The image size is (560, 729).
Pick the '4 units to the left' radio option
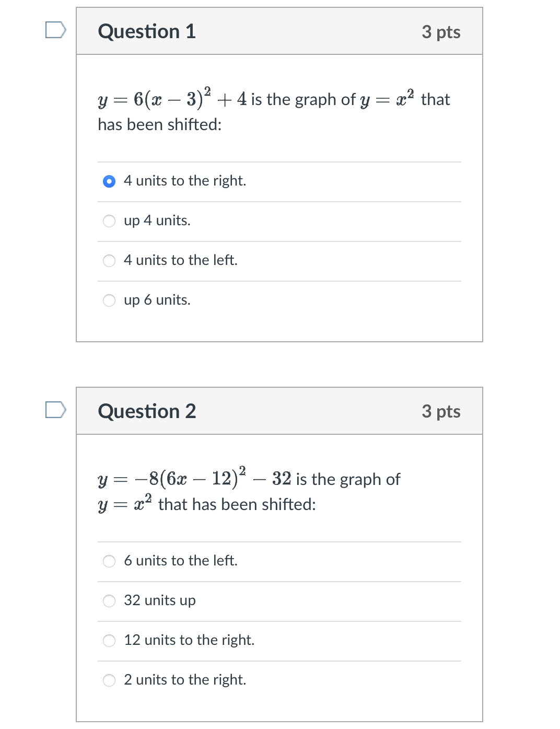[109, 261]
